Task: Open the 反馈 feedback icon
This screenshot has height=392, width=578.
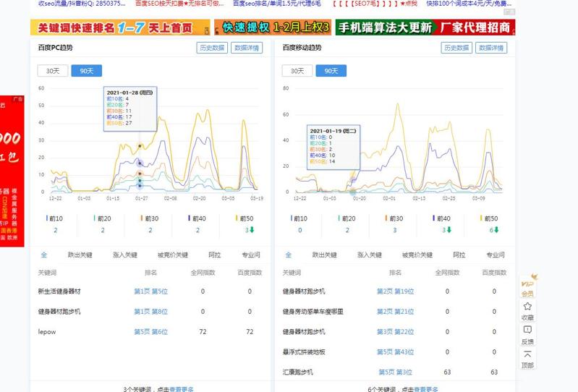Action: [527, 331]
